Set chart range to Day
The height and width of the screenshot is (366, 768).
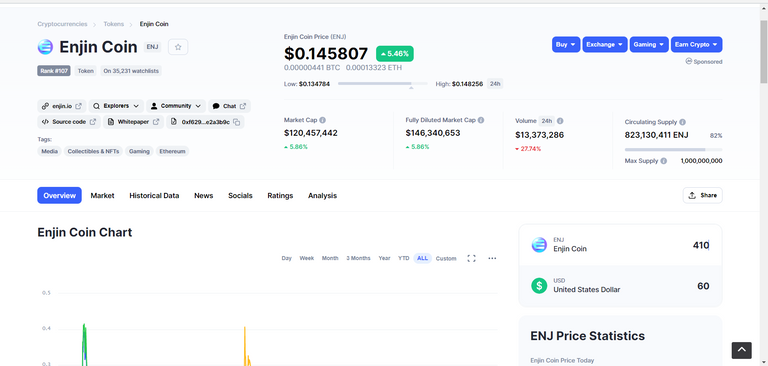coord(287,258)
